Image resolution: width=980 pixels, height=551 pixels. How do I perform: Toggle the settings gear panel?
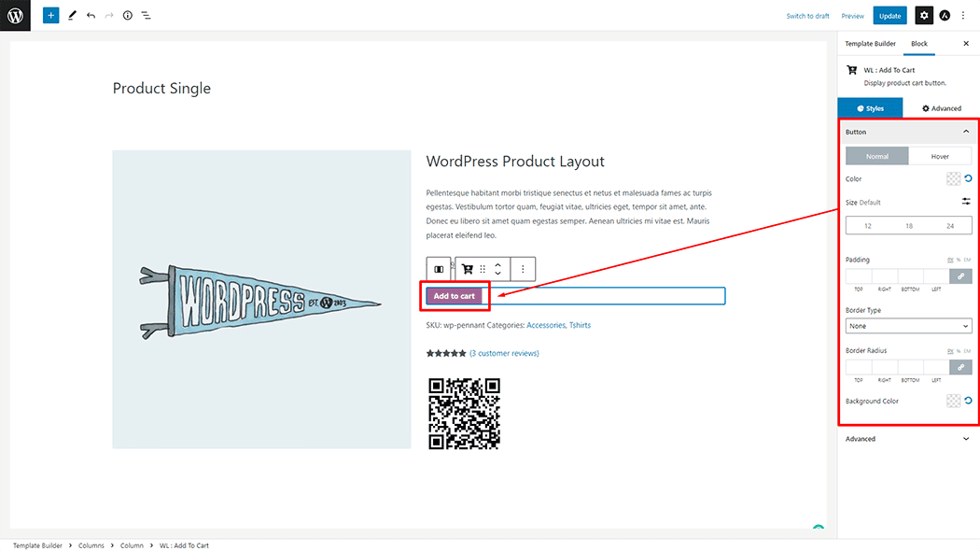(x=924, y=16)
